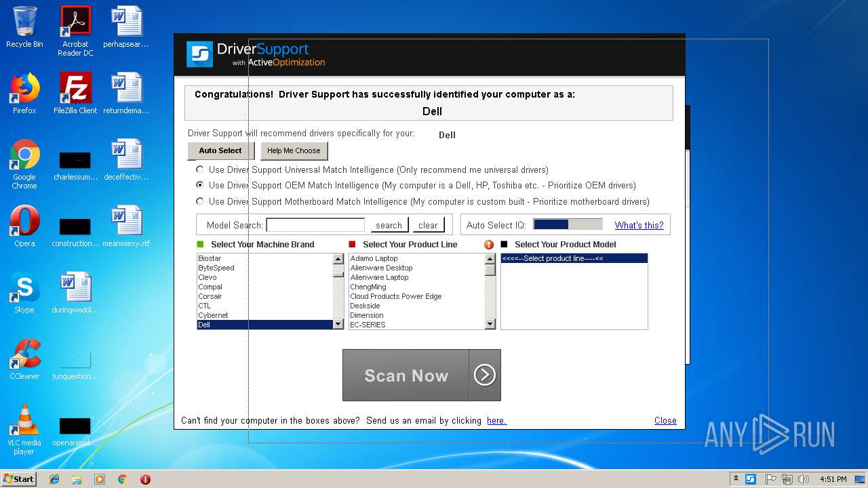Screen dimensions: 868x488
Task: Open the deceffectiv Word document
Action: click(x=126, y=160)
